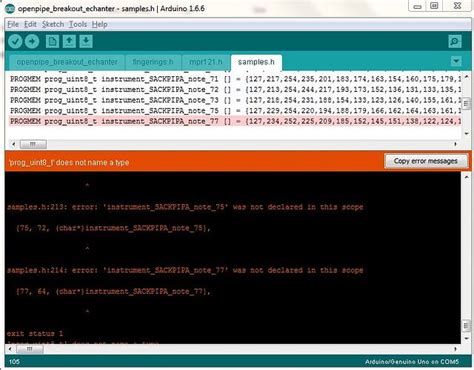This screenshot has width=474, height=370.
Task: Open the tab dropdown arrow menu
Action: coord(456,61)
